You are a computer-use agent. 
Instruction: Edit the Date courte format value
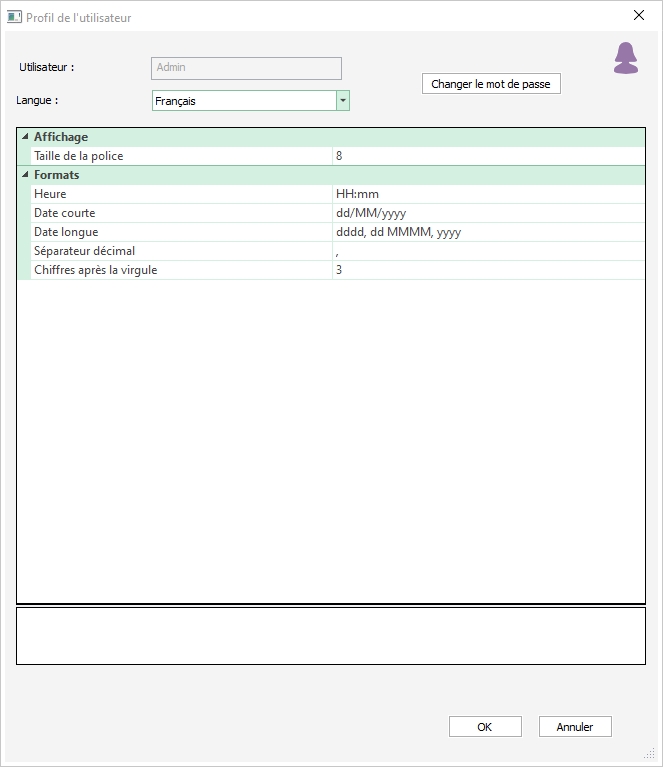pyautogui.click(x=488, y=213)
